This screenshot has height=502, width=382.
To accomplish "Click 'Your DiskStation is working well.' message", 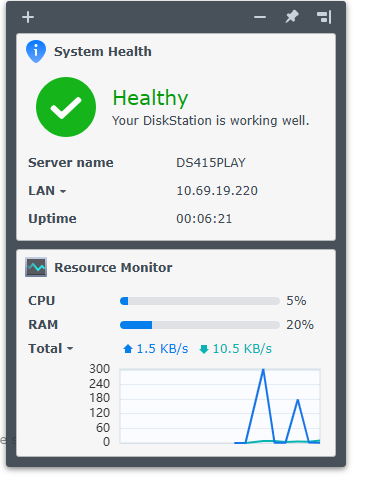I will click(211, 121).
